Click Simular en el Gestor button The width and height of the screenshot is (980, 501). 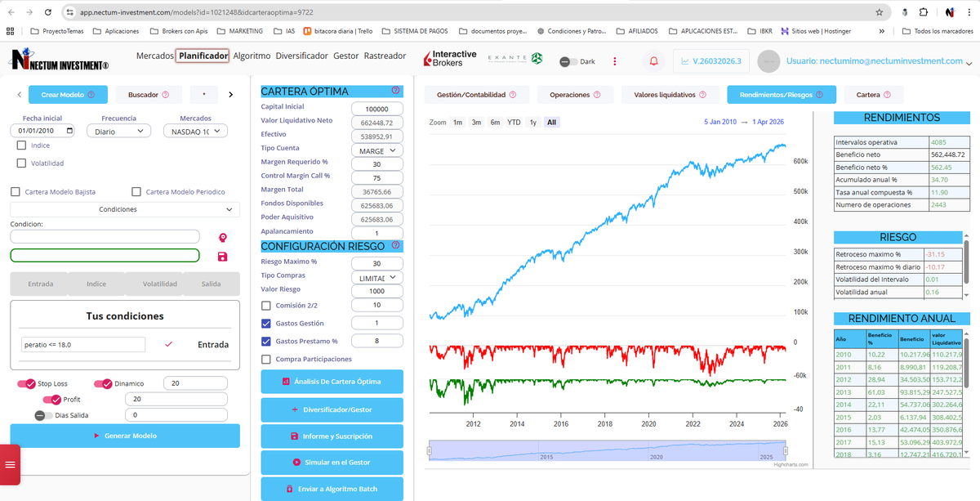coord(332,463)
